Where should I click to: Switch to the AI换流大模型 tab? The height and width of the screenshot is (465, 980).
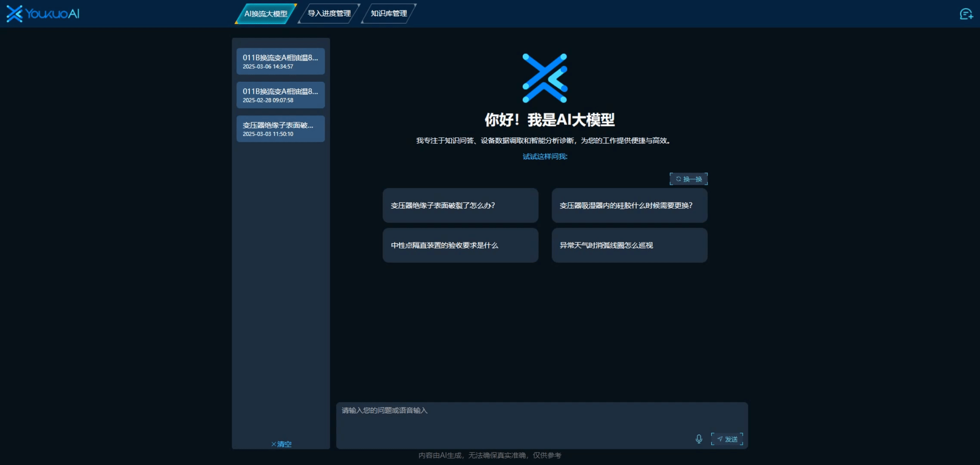266,14
